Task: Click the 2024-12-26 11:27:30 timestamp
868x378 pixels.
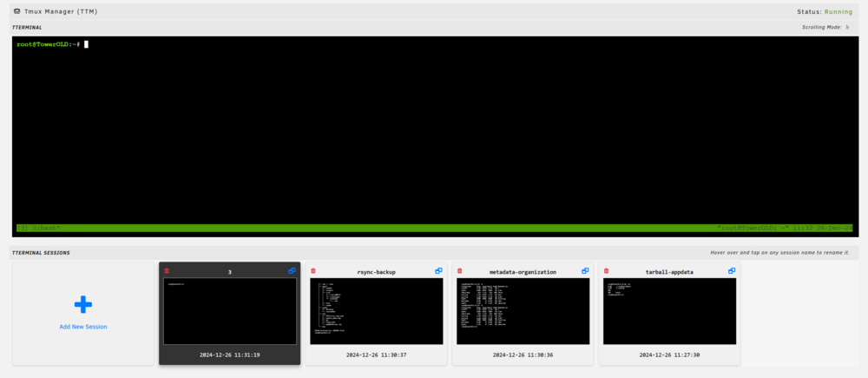Action: (x=669, y=355)
